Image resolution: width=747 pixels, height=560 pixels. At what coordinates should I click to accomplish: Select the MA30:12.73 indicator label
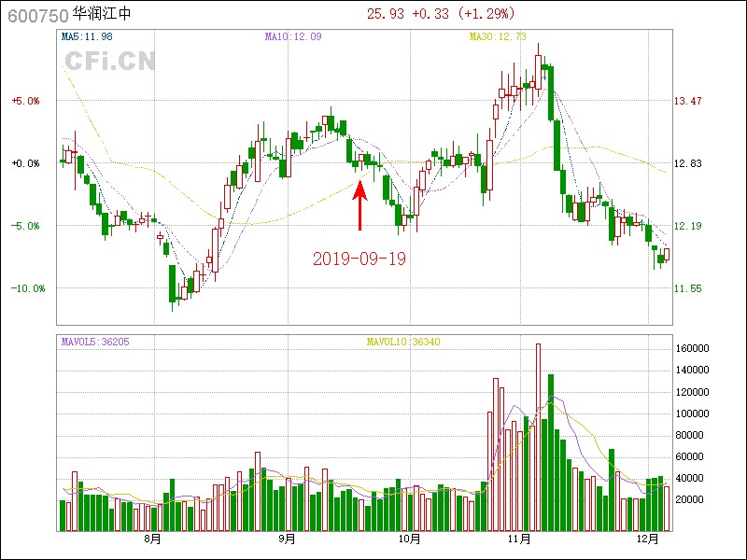tap(498, 37)
